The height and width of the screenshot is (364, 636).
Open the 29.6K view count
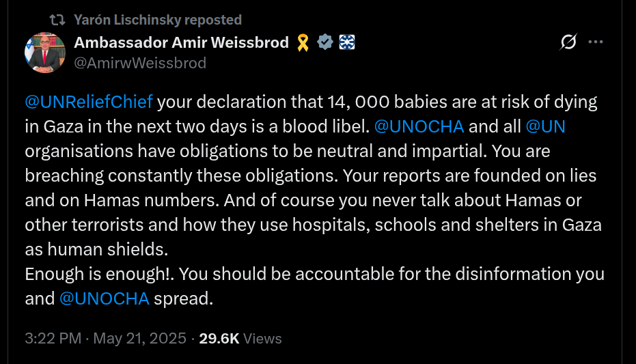(219, 338)
